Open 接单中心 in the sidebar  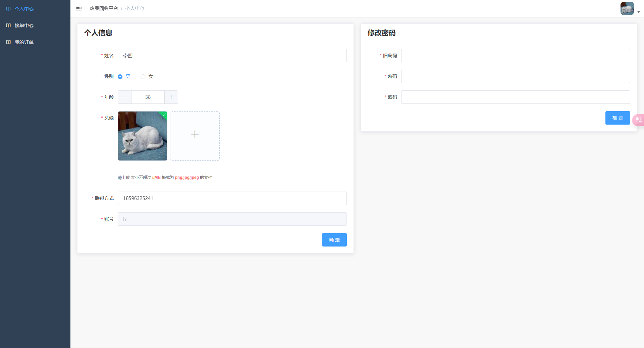(35, 25)
